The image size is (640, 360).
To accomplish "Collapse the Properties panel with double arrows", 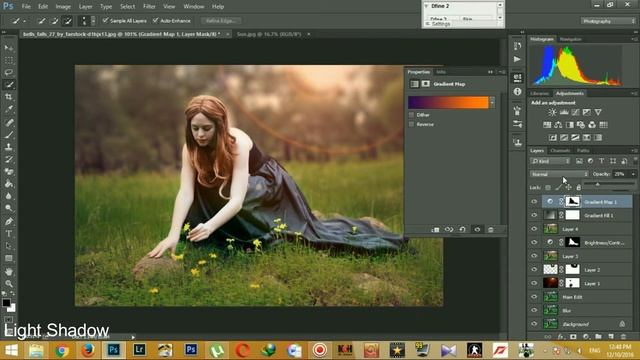I will click(490, 72).
